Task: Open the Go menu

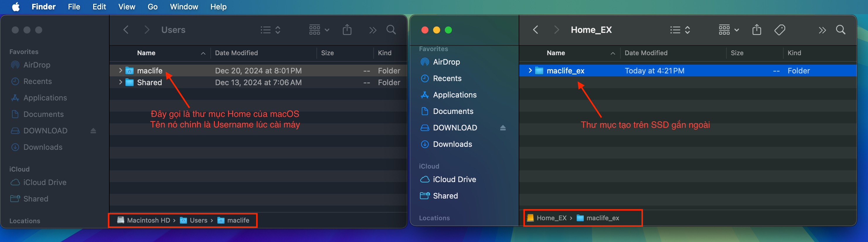Action: pos(152,7)
